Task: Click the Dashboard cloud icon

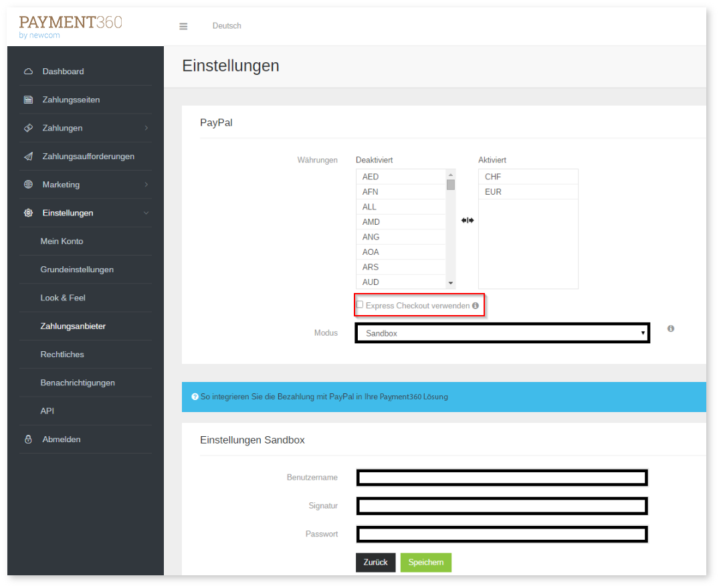Action: pos(28,72)
